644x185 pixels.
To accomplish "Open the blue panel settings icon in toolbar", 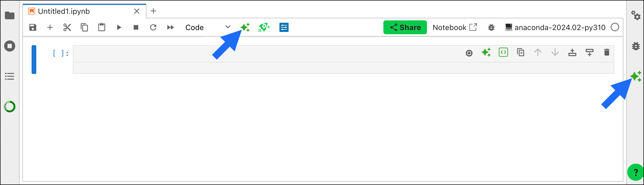I will coord(284,27).
